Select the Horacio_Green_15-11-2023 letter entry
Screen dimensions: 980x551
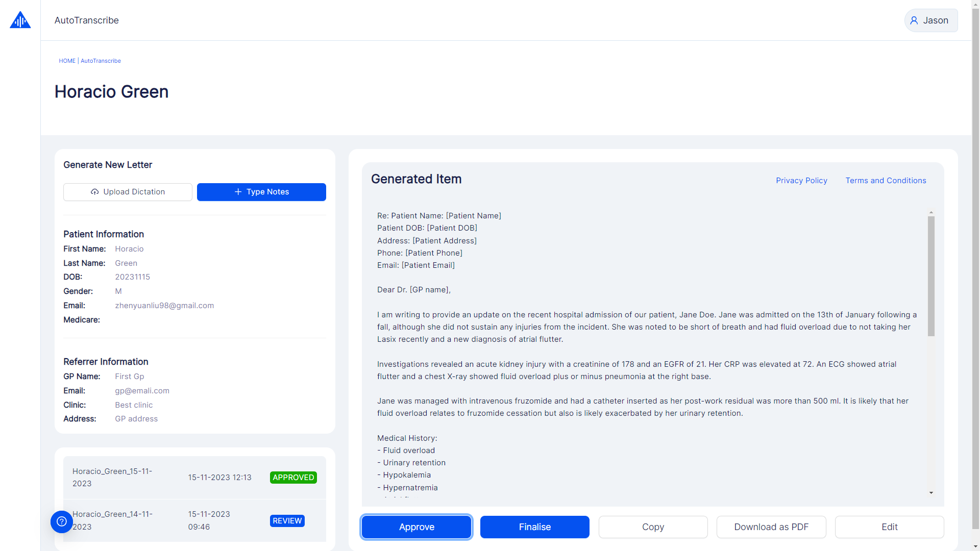pos(112,478)
